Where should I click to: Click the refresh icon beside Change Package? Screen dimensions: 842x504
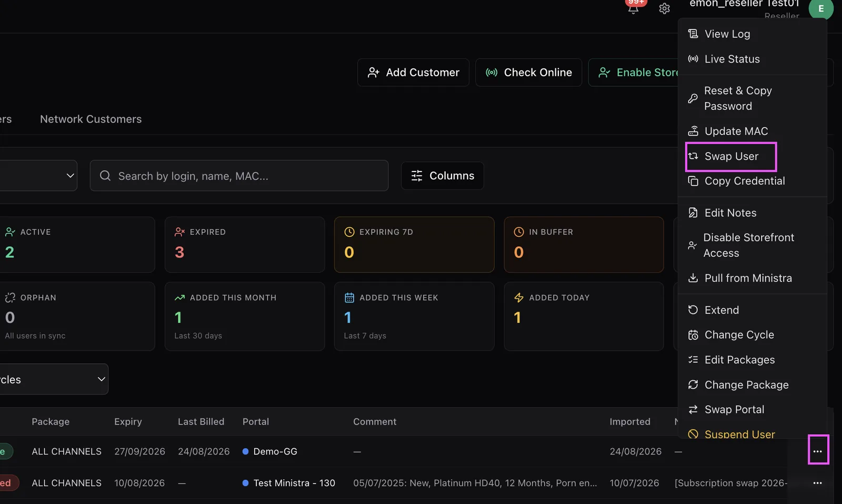693,385
